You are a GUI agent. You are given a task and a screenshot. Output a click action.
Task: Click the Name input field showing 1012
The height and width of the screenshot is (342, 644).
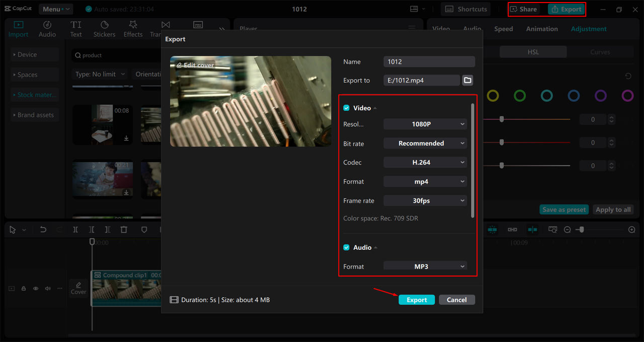[x=429, y=61]
